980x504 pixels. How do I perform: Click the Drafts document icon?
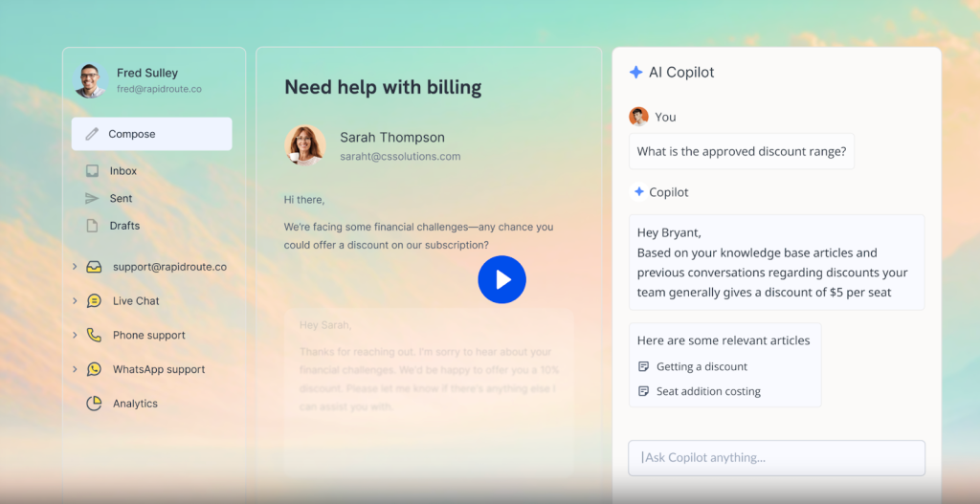[x=92, y=226]
